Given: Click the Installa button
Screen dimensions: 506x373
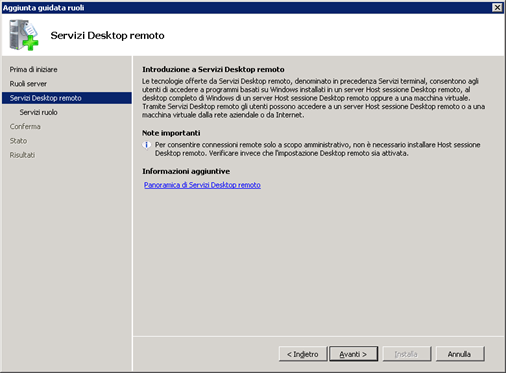Looking at the screenshot, I should click(x=407, y=354).
